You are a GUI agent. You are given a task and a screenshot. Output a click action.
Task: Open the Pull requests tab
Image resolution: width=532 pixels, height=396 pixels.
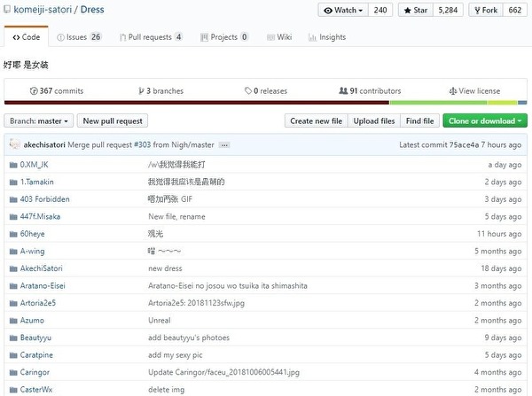coord(154,37)
